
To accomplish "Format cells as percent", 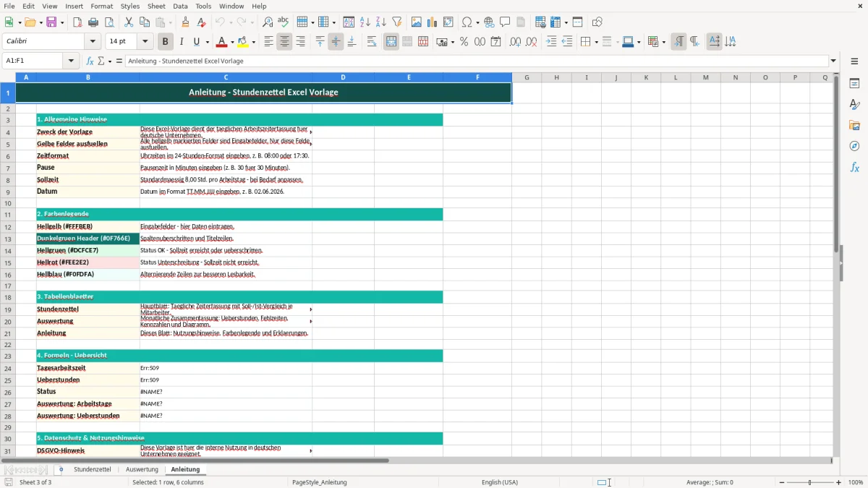I will [x=464, y=42].
